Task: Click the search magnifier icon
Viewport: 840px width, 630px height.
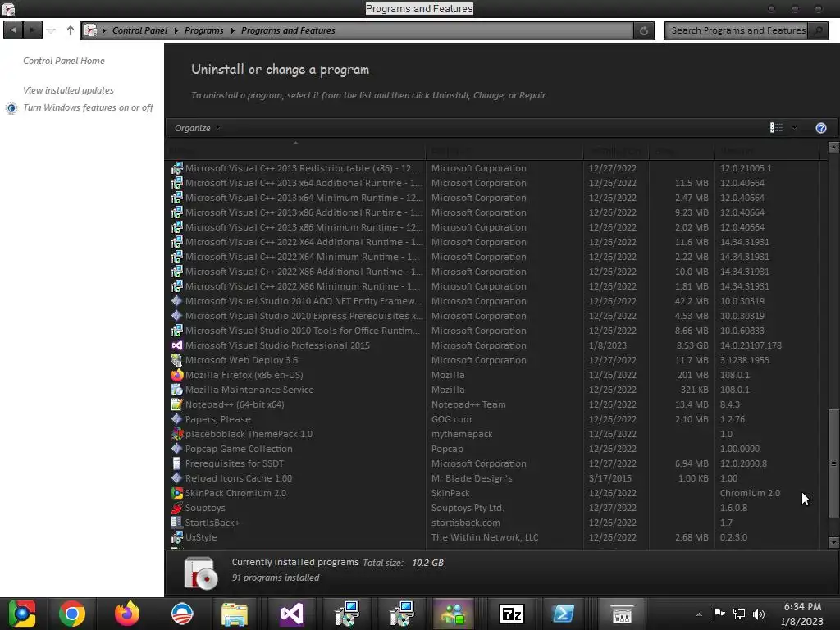Action: point(818,30)
